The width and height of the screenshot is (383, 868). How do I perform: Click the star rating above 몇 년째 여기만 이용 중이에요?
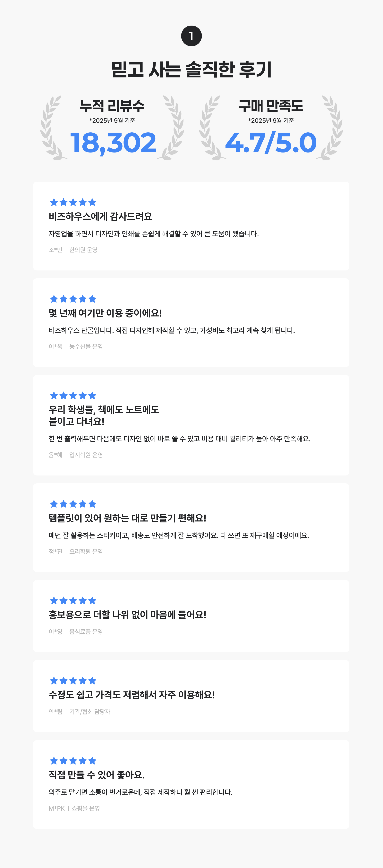tap(73, 299)
